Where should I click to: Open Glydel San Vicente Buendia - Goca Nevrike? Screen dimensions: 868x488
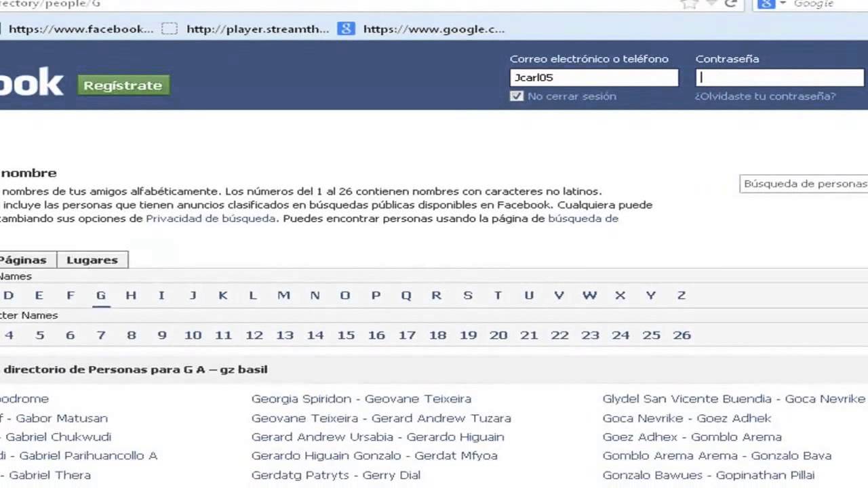click(x=734, y=399)
